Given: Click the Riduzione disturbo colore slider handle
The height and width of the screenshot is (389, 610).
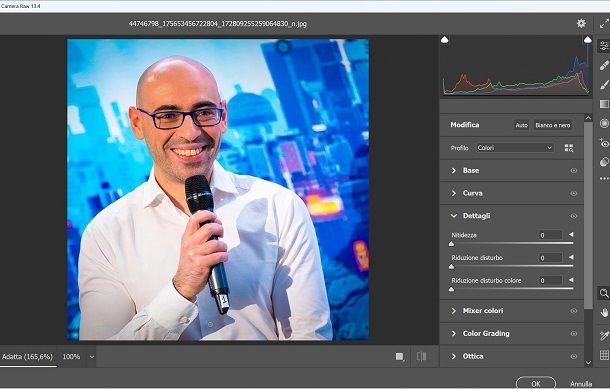Looking at the screenshot, I should click(451, 289).
